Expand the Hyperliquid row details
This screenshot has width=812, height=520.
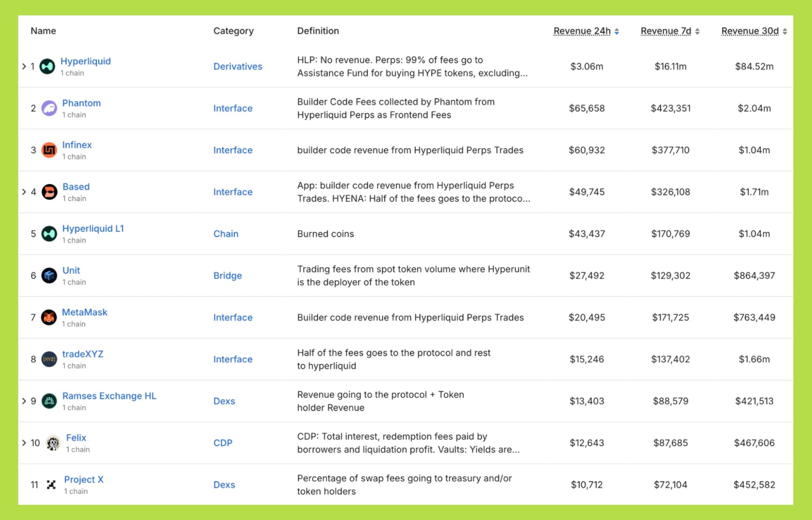[x=24, y=67]
